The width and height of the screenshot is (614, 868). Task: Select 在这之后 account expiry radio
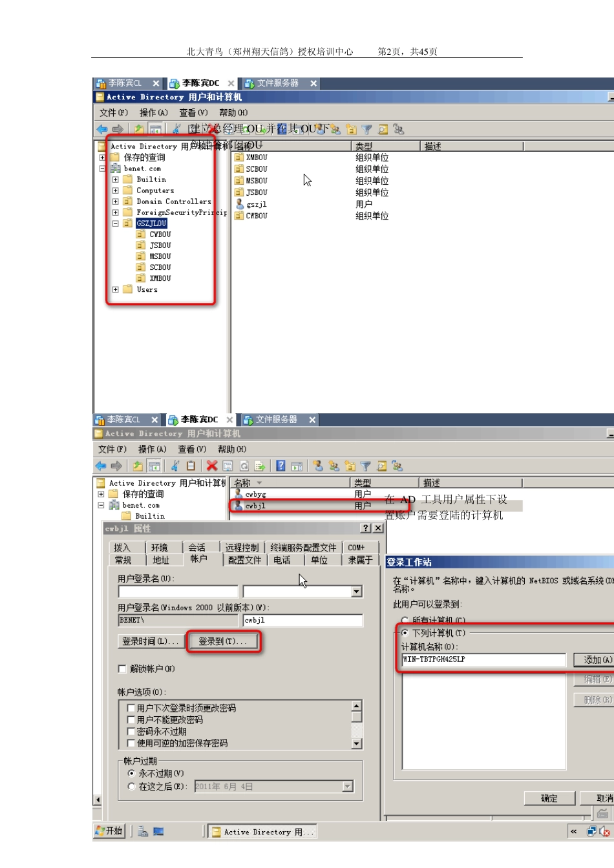131,786
